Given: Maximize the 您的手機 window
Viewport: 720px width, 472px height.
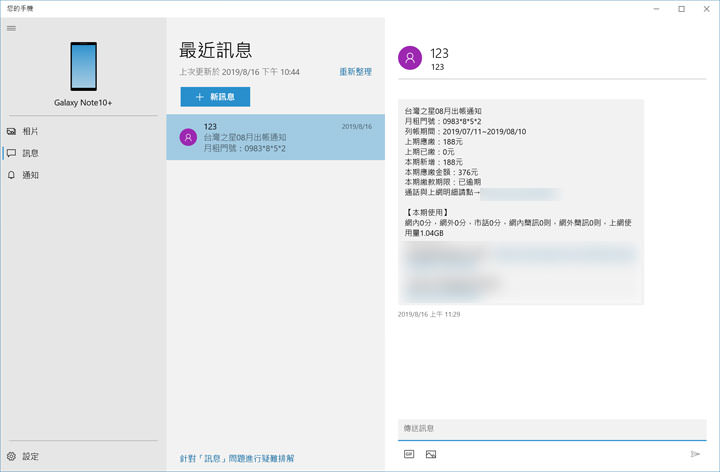Looking at the screenshot, I should (681, 9).
